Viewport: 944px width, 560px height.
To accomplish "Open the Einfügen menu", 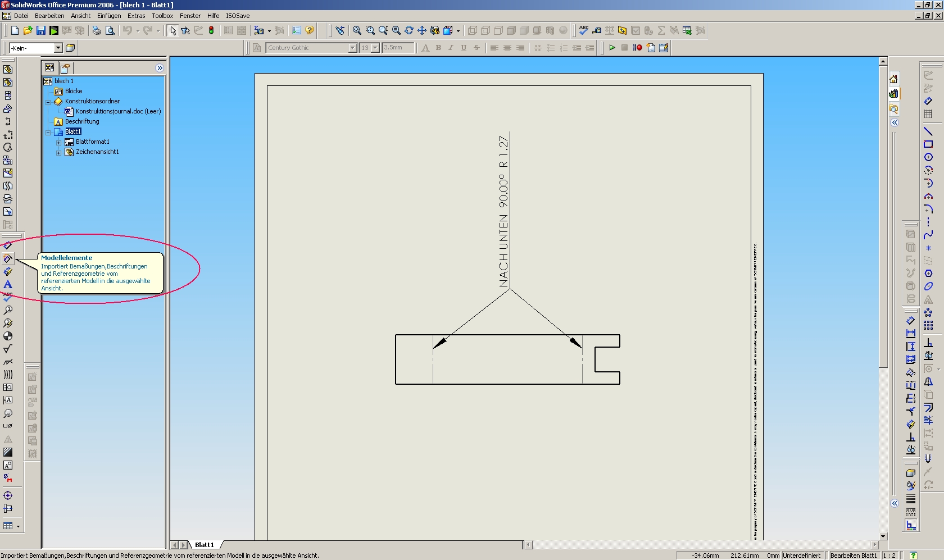I will point(108,16).
